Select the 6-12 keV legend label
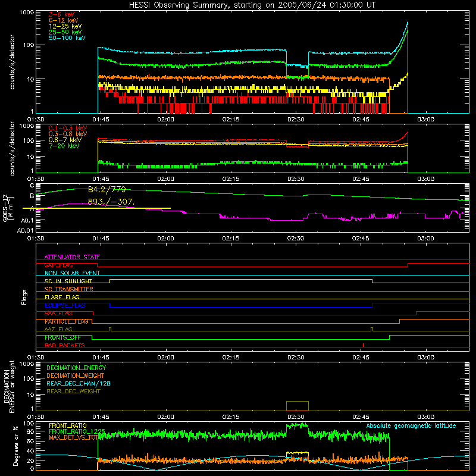 pyautogui.click(x=64, y=20)
